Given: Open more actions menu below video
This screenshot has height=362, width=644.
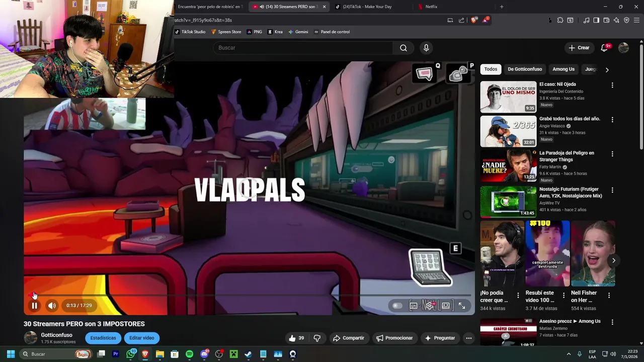Looking at the screenshot, I should click(x=469, y=338).
